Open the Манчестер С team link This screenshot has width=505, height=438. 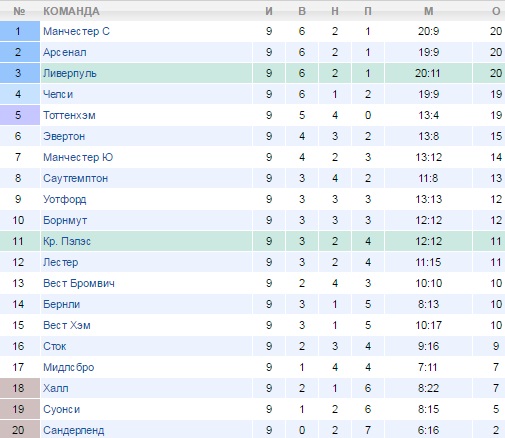point(76,31)
